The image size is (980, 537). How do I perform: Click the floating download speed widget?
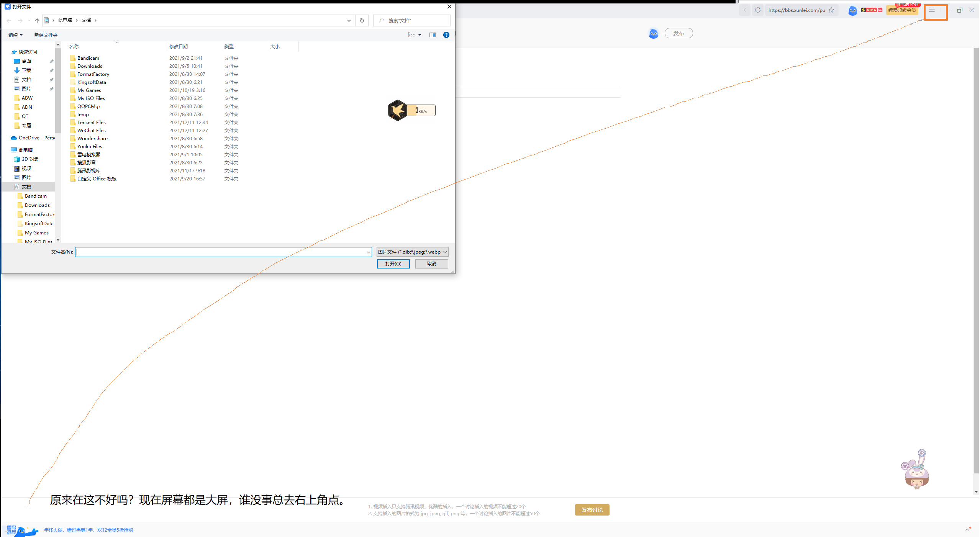pos(411,111)
